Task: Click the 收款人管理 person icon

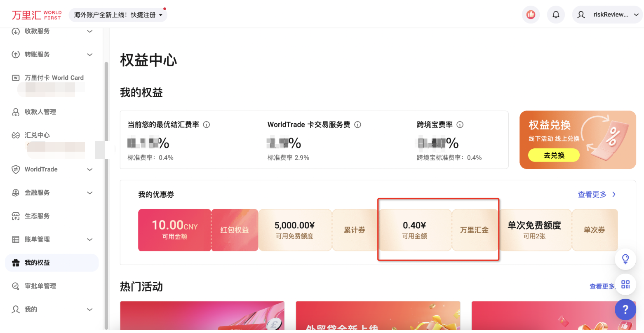Action: click(x=16, y=112)
